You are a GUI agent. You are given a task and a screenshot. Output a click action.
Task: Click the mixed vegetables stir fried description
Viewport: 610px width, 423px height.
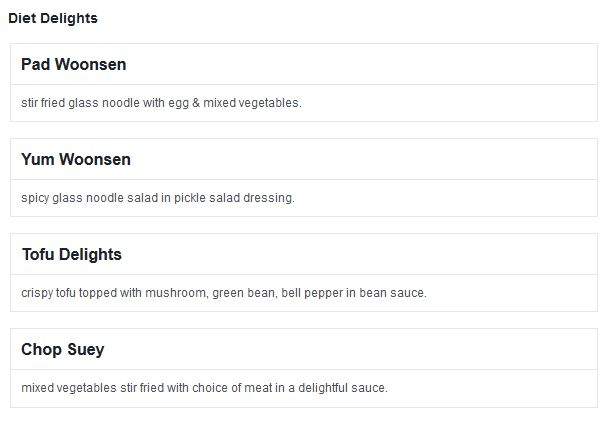point(204,388)
